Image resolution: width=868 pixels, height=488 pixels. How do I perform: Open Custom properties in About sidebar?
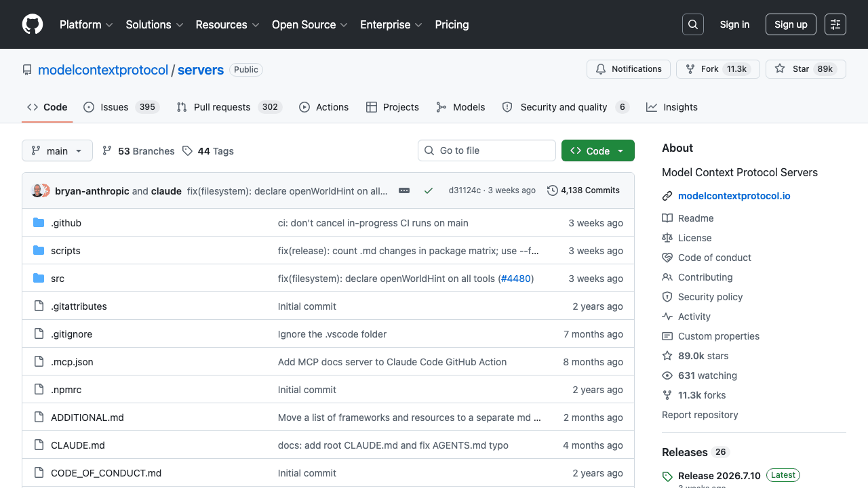711,336
